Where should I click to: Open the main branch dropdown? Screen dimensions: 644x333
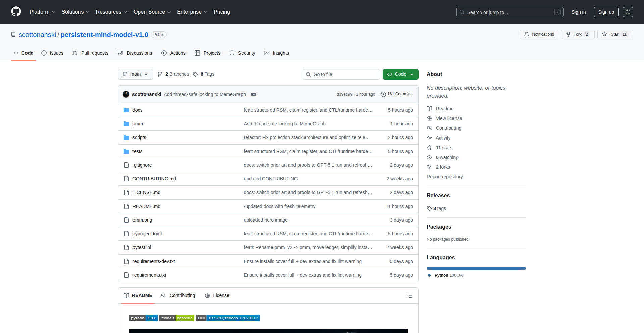[135, 74]
